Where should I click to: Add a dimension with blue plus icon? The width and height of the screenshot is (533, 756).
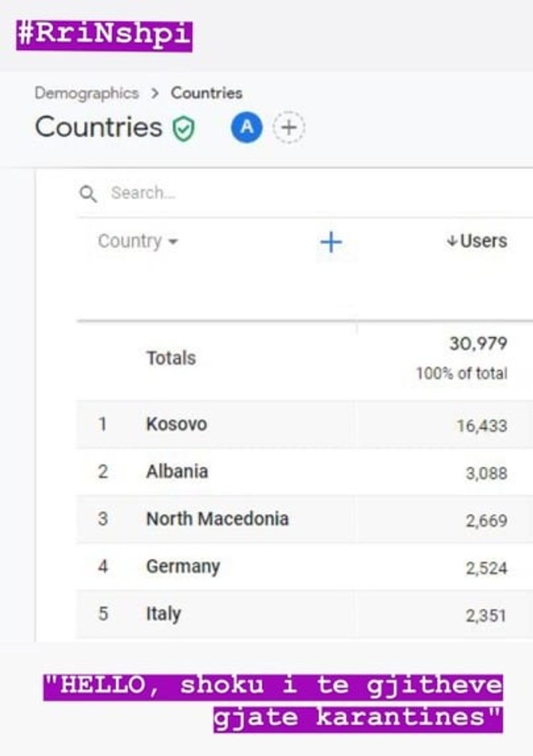tap(331, 242)
